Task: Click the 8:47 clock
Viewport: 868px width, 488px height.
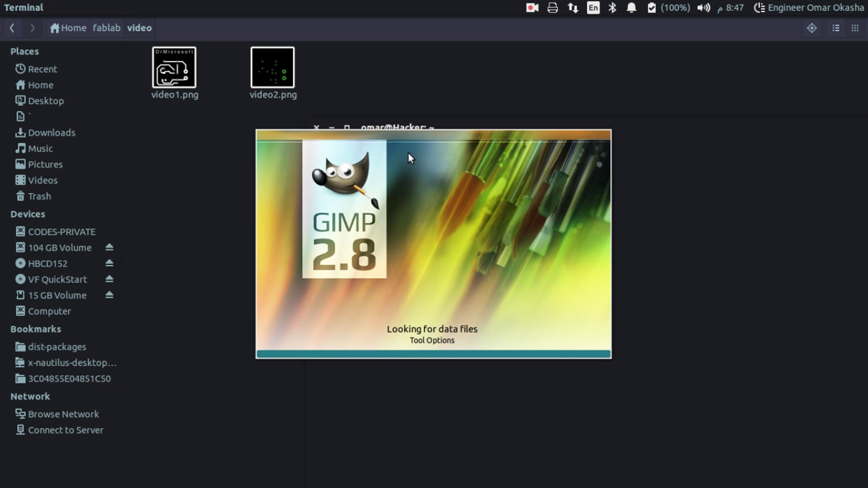Action: click(x=731, y=8)
